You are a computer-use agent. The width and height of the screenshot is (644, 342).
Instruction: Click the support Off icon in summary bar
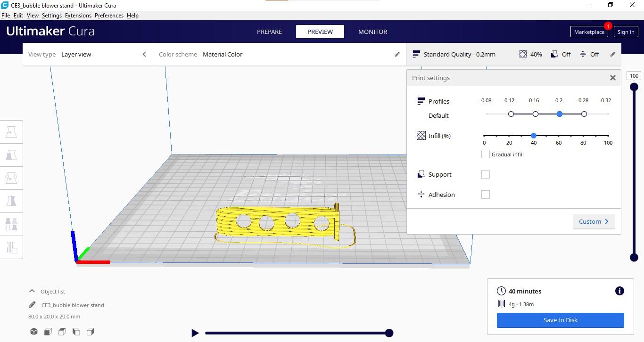pos(554,54)
